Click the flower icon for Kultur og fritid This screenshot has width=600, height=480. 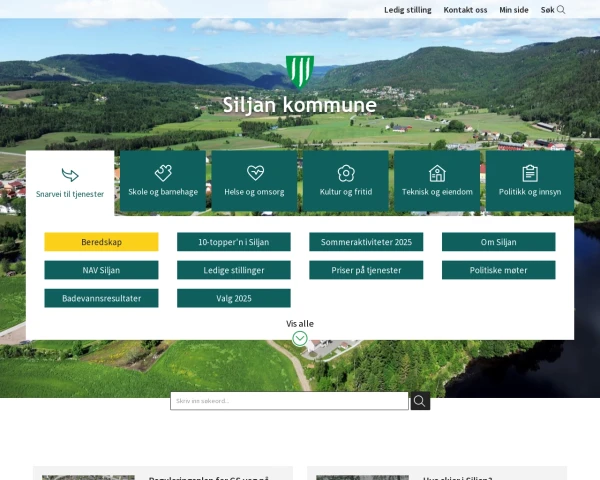346,173
